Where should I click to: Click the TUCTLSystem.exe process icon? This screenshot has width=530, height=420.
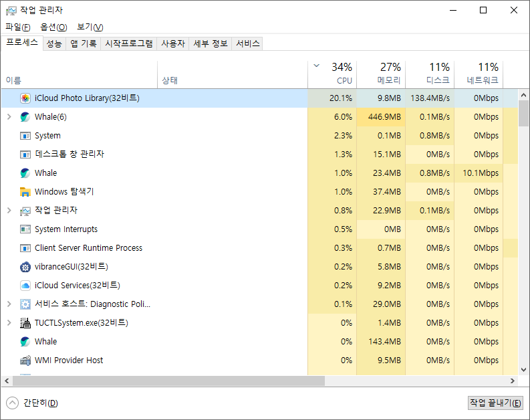[25, 323]
